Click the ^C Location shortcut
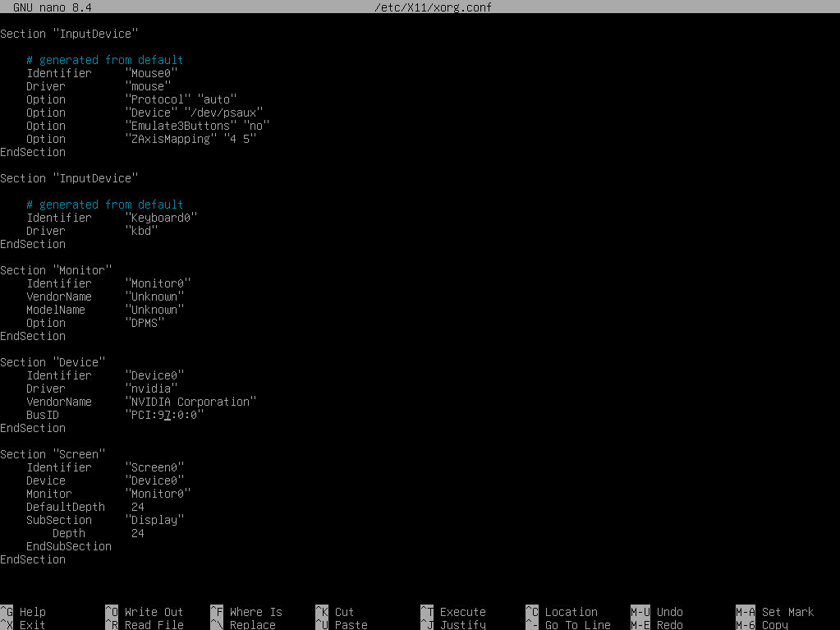Image resolution: width=840 pixels, height=630 pixels. [561, 612]
